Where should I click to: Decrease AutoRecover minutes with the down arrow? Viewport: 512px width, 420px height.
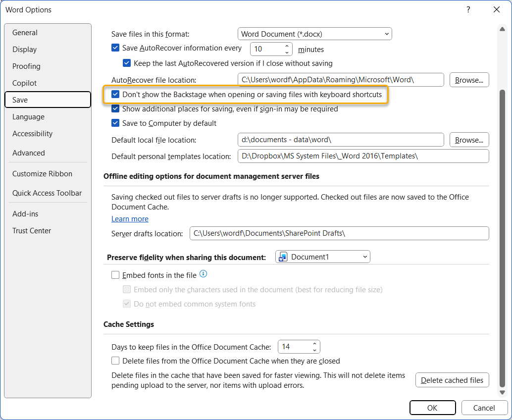(x=287, y=52)
